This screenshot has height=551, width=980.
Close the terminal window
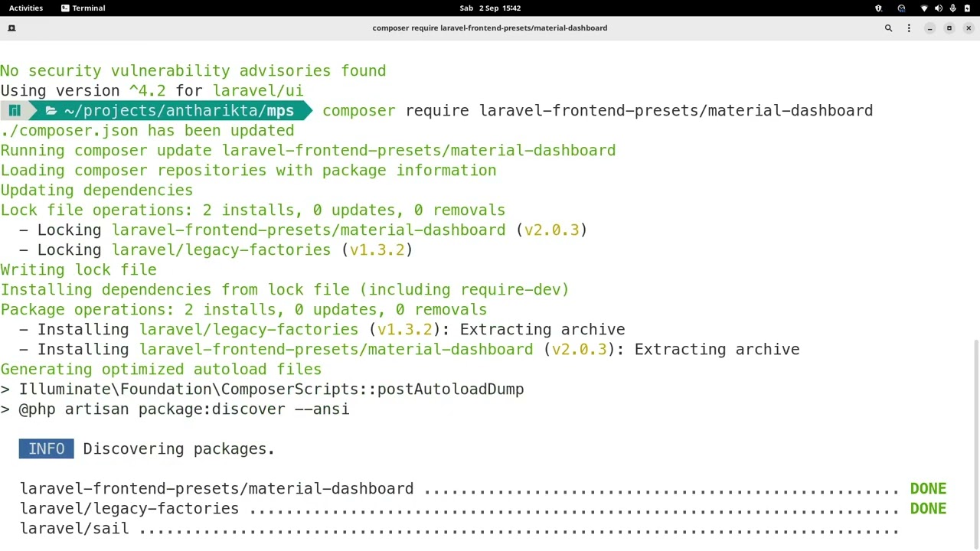pyautogui.click(x=969, y=28)
